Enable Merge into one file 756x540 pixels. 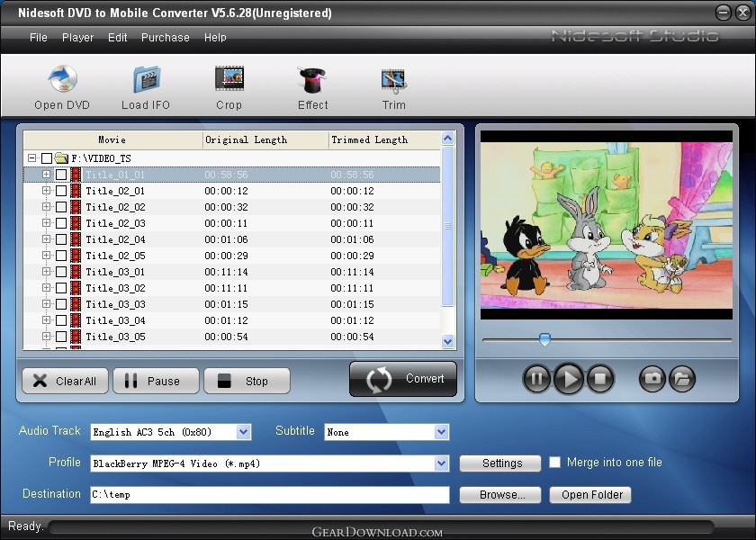[555, 463]
